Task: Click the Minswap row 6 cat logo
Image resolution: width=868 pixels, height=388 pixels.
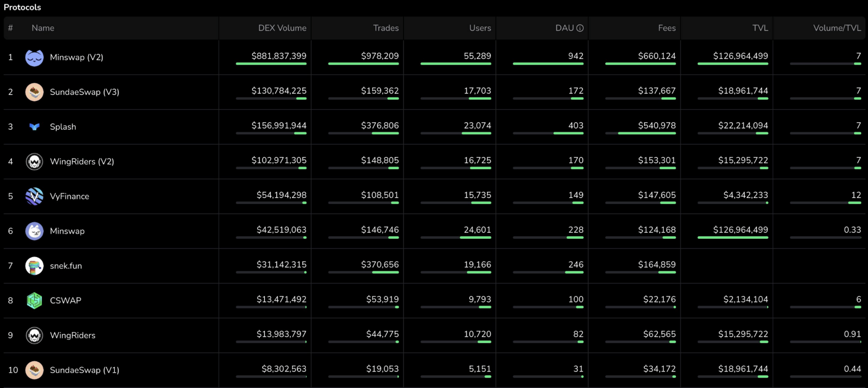Action: [x=34, y=231]
